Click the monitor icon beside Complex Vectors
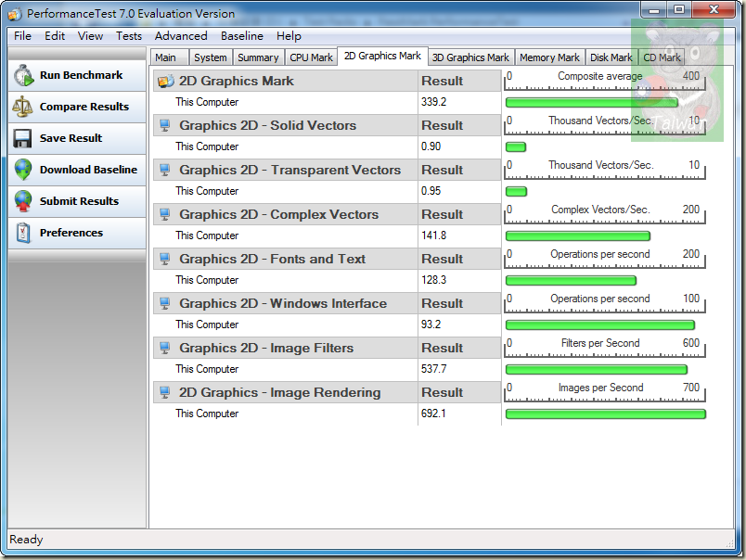The image size is (746, 560). click(165, 214)
